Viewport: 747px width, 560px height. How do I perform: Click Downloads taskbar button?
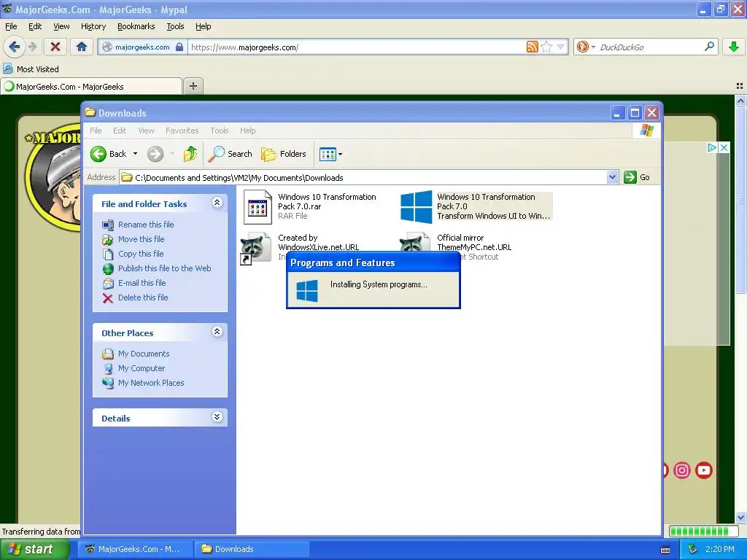252,549
